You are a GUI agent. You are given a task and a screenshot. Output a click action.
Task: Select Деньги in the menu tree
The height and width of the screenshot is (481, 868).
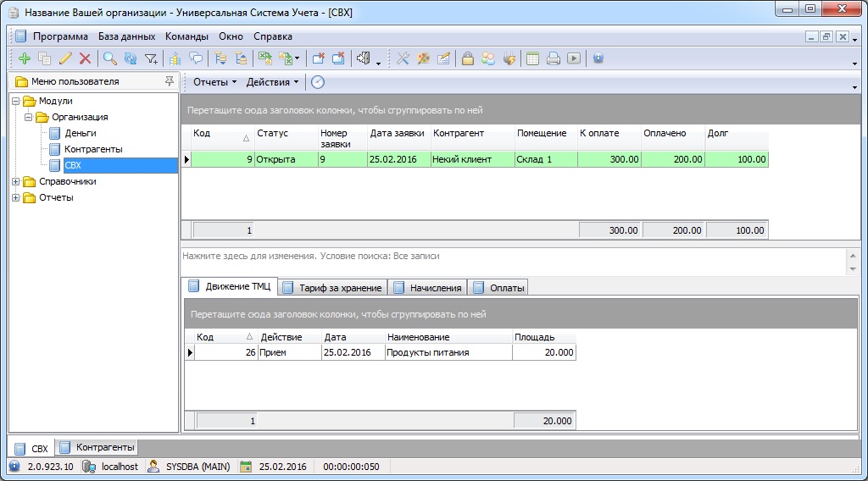(81, 133)
